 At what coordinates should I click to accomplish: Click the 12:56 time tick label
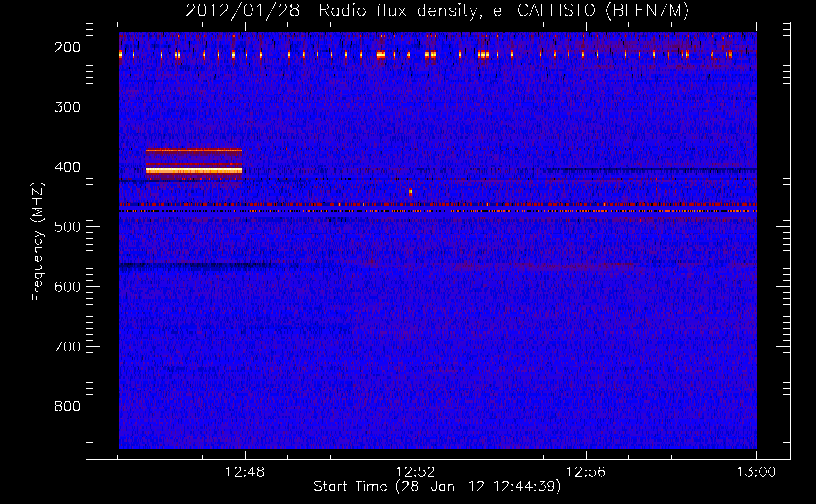[x=586, y=472]
